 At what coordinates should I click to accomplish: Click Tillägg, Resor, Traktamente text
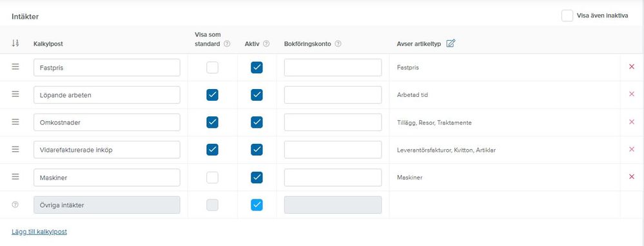coord(434,123)
